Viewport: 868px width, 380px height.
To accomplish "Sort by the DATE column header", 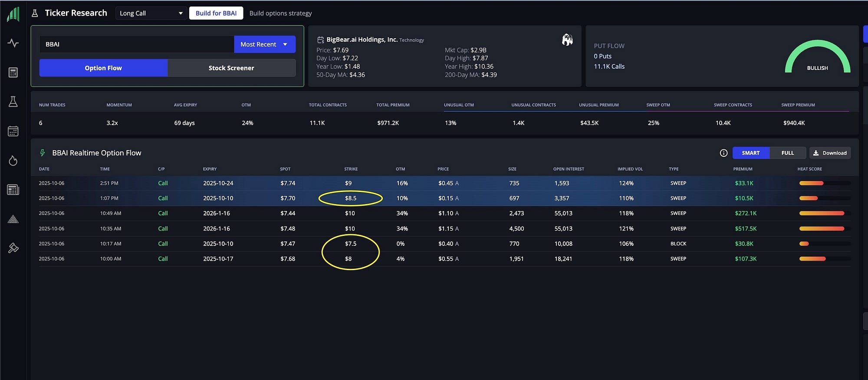I will pos(44,169).
